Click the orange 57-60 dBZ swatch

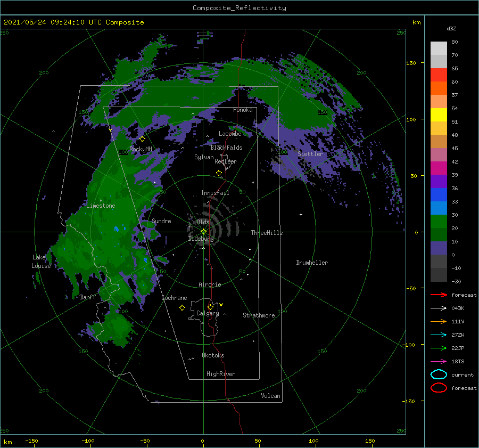click(439, 88)
